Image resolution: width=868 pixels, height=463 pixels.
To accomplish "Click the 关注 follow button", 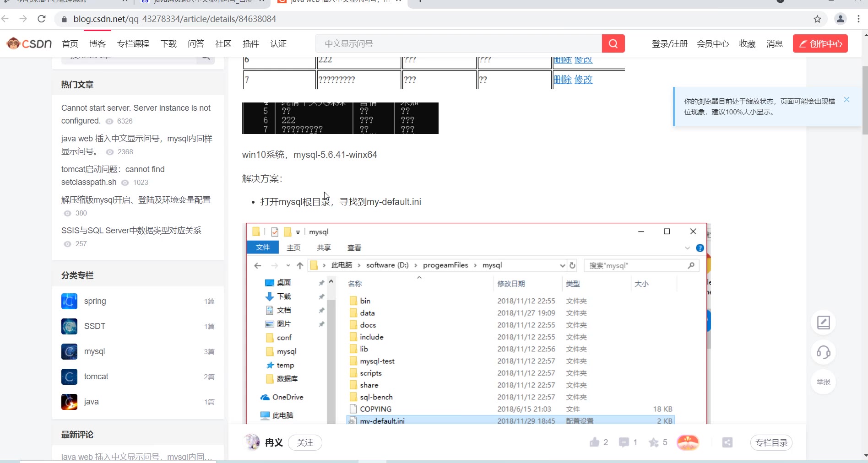I will click(305, 442).
